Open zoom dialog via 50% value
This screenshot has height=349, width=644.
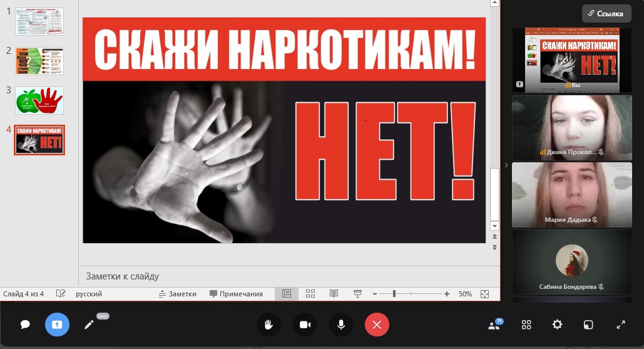pyautogui.click(x=465, y=294)
